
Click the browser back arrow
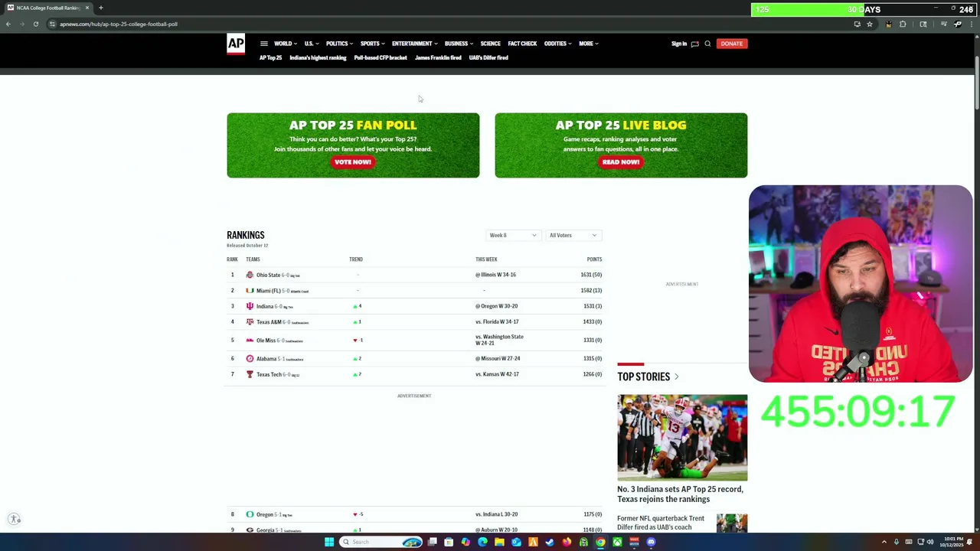click(x=8, y=24)
